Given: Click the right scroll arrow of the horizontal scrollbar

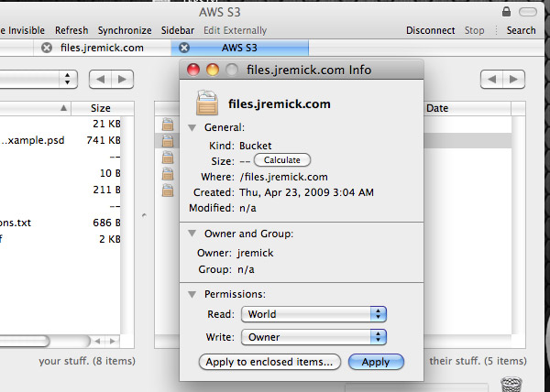Looking at the screenshot, I should [x=112, y=341].
